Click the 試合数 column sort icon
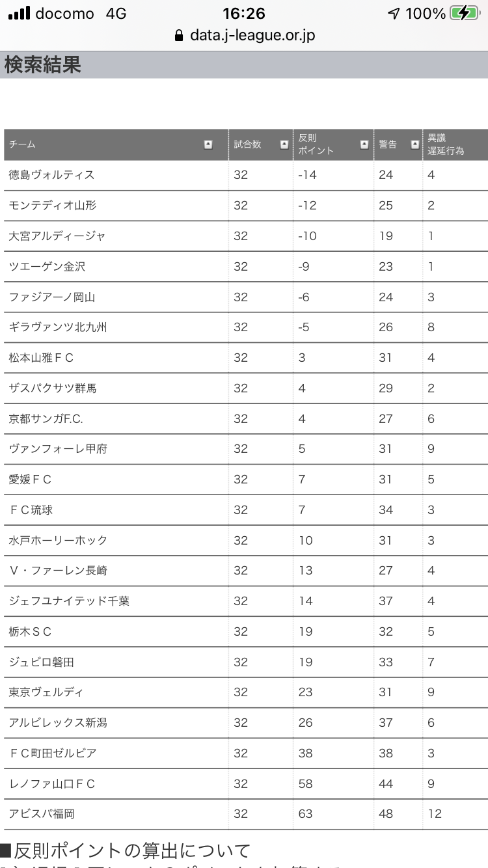Image resolution: width=488 pixels, height=868 pixels. (284, 144)
